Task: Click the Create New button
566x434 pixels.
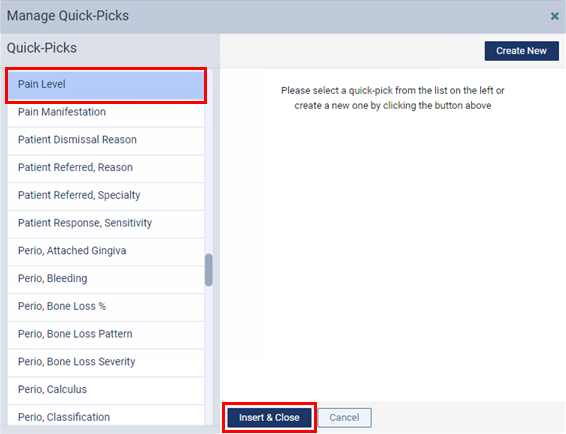Action: point(521,51)
